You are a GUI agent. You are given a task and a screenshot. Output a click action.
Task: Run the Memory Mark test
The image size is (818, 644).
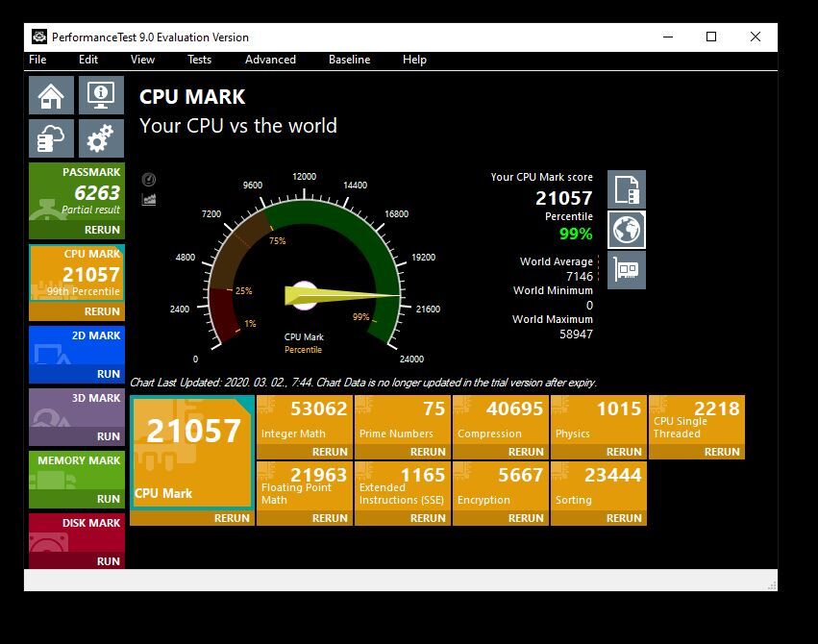tap(77, 499)
